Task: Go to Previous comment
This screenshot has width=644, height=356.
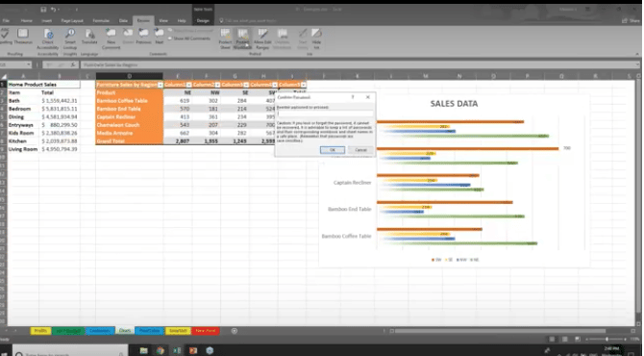Action: click(x=143, y=37)
